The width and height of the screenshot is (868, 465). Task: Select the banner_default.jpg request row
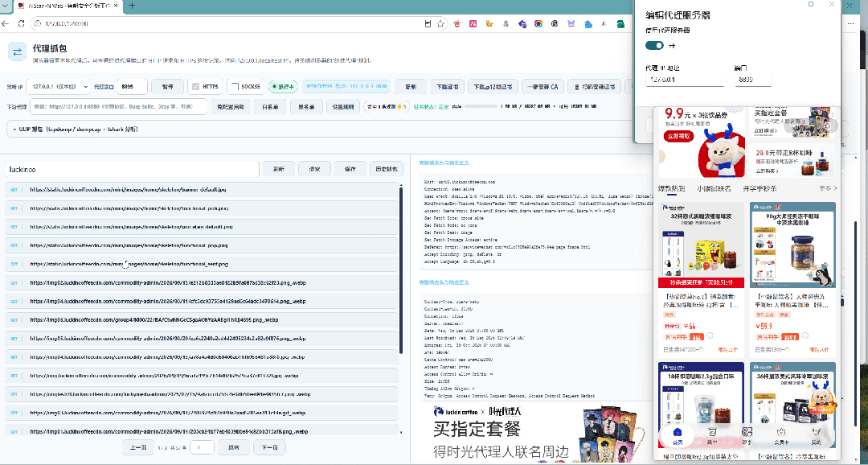pyautogui.click(x=202, y=190)
